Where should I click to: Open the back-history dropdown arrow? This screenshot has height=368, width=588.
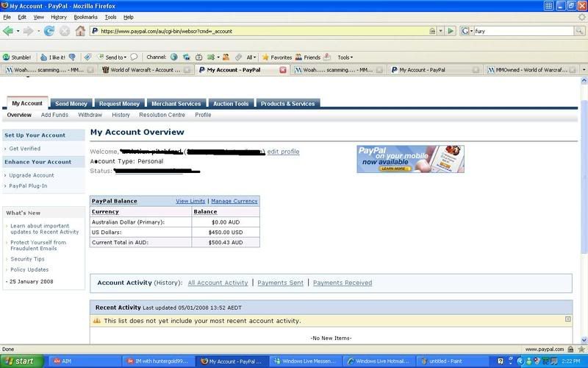(18, 31)
